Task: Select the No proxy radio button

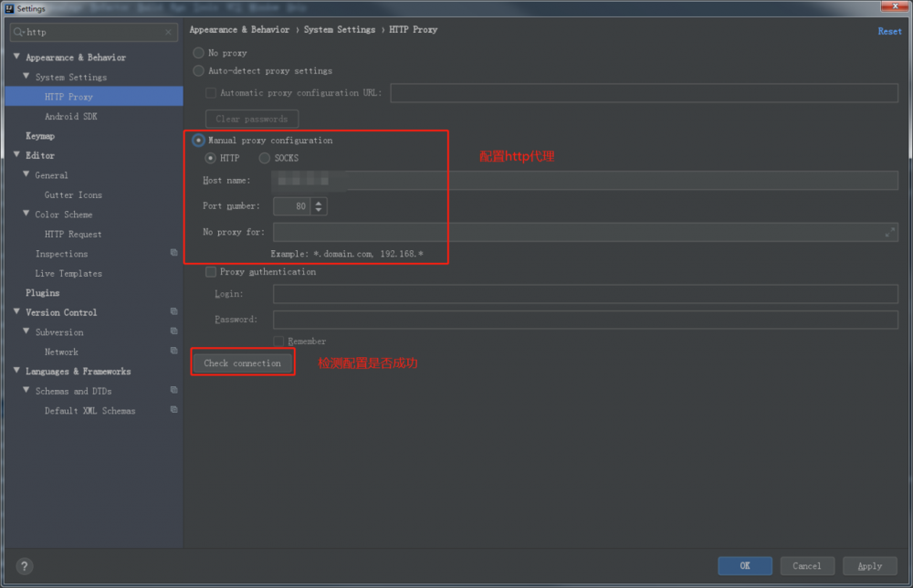Action: click(198, 53)
